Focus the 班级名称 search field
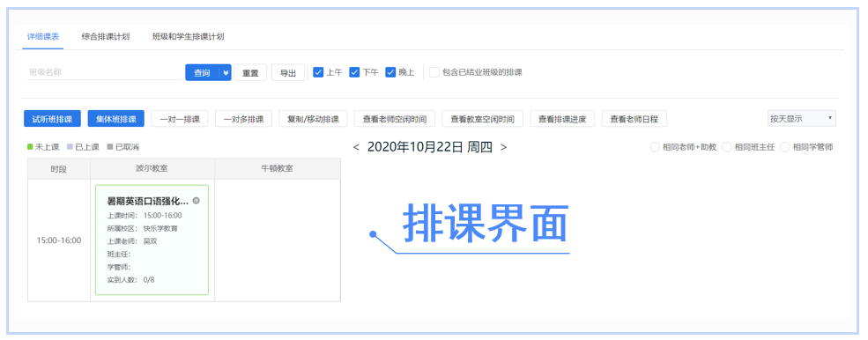Image resolution: width=868 pixels, height=340 pixels. tap(105, 72)
